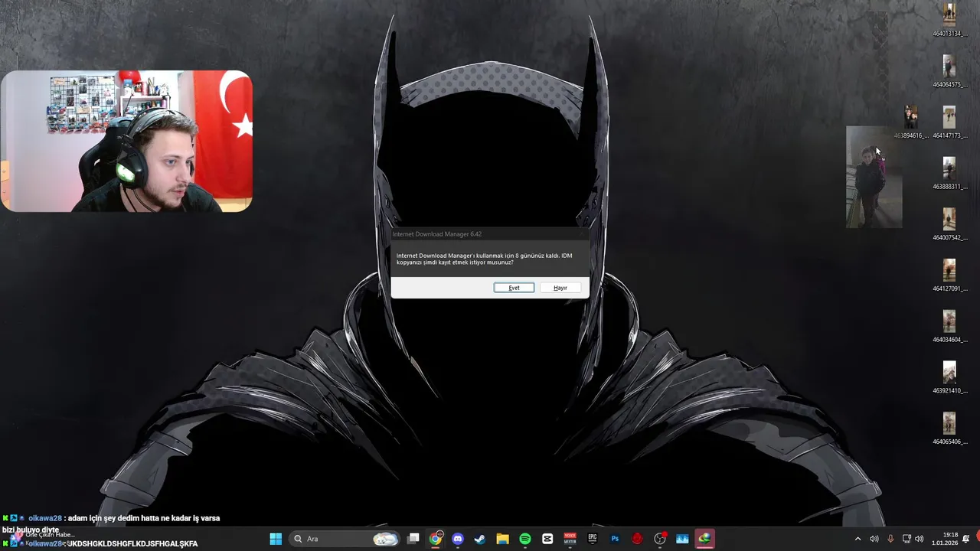Screen dimensions: 980x551
Task: Select desktop image file 463894616_
Action: click(x=911, y=122)
